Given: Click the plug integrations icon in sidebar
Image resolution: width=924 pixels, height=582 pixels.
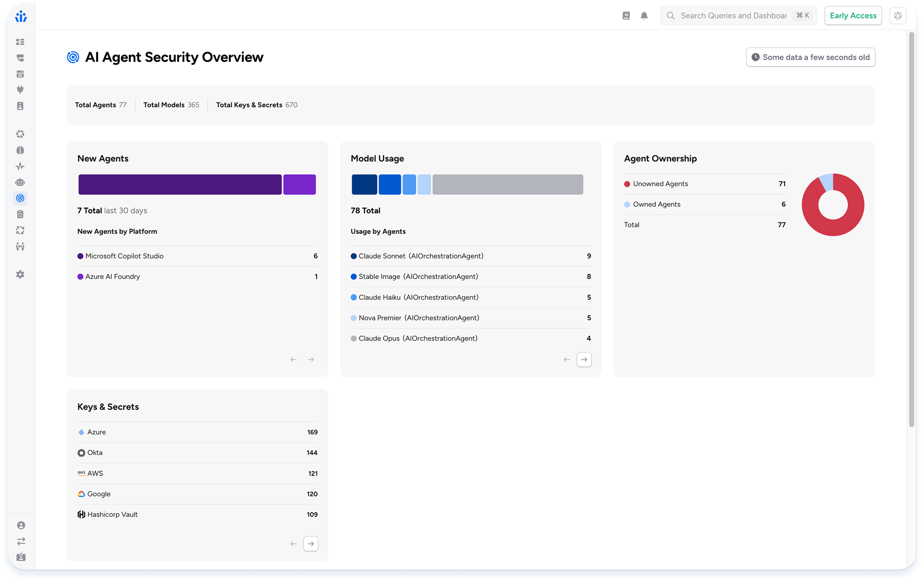Looking at the screenshot, I should point(20,90).
